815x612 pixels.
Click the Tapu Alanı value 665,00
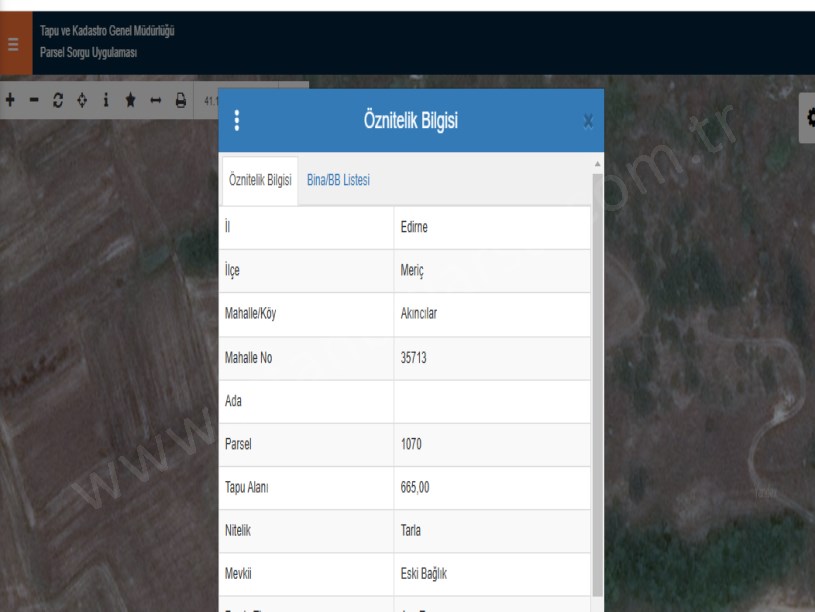(415, 488)
